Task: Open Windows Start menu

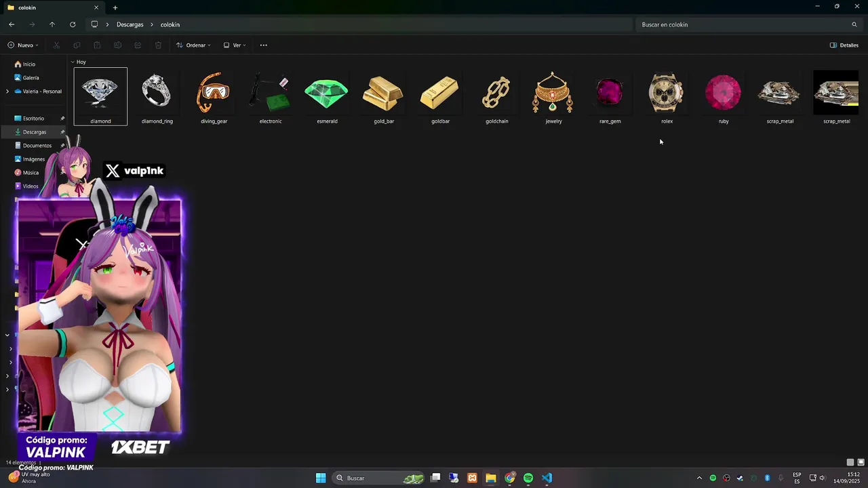Action: (321, 478)
